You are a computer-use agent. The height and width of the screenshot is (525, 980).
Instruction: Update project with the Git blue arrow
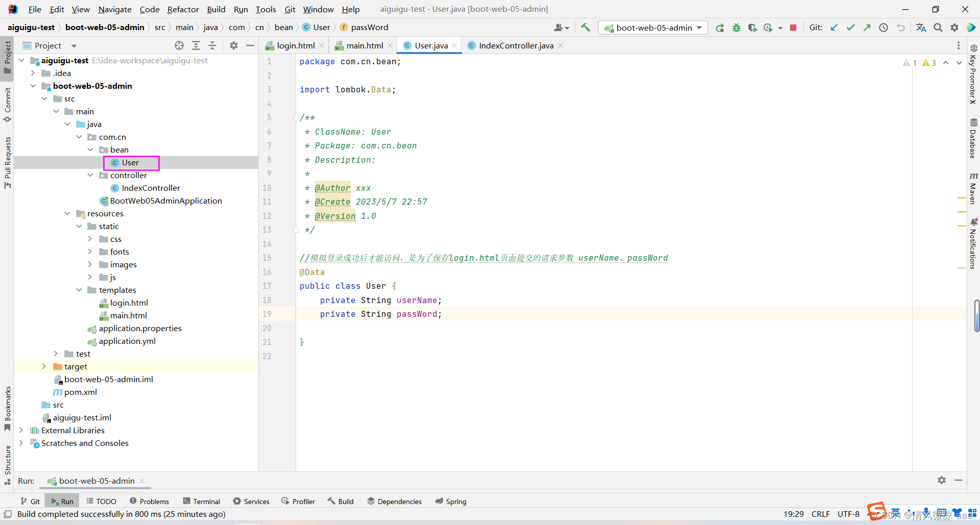(x=834, y=28)
